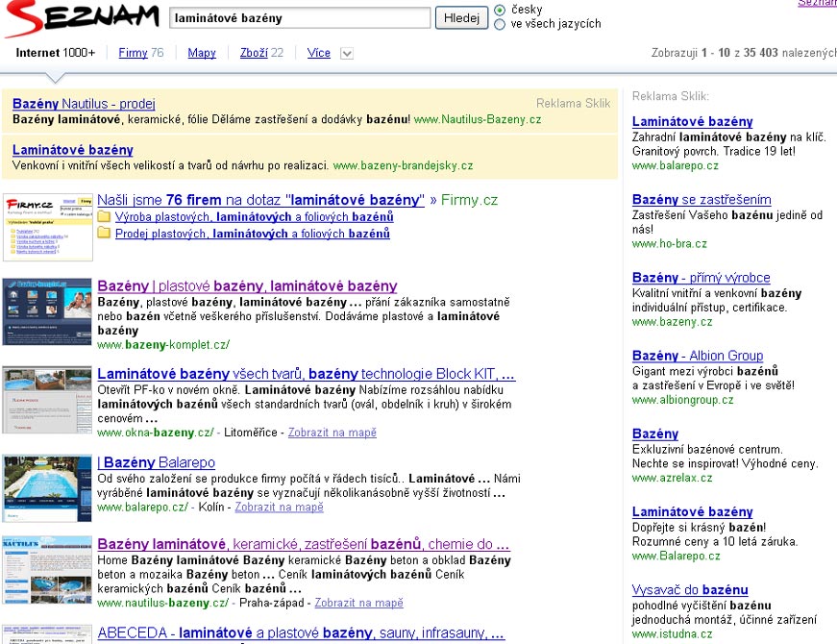Click the www.bazeny.cz URL text
837x644 pixels.
(x=672, y=322)
